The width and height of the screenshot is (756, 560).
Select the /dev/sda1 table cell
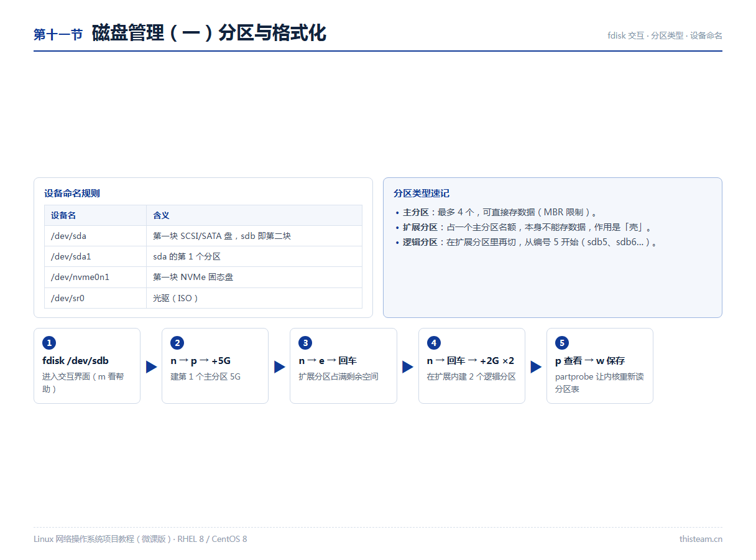click(95, 256)
